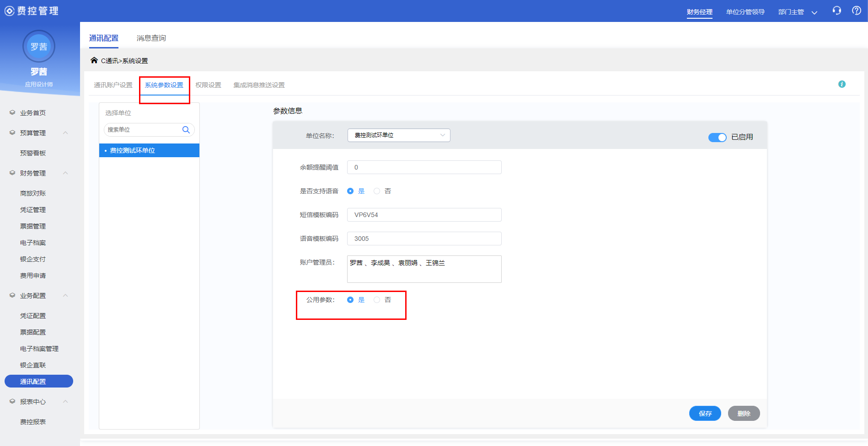This screenshot has height=446, width=868.
Task: Click the layer icon beside 报表中心
Action: (12, 401)
